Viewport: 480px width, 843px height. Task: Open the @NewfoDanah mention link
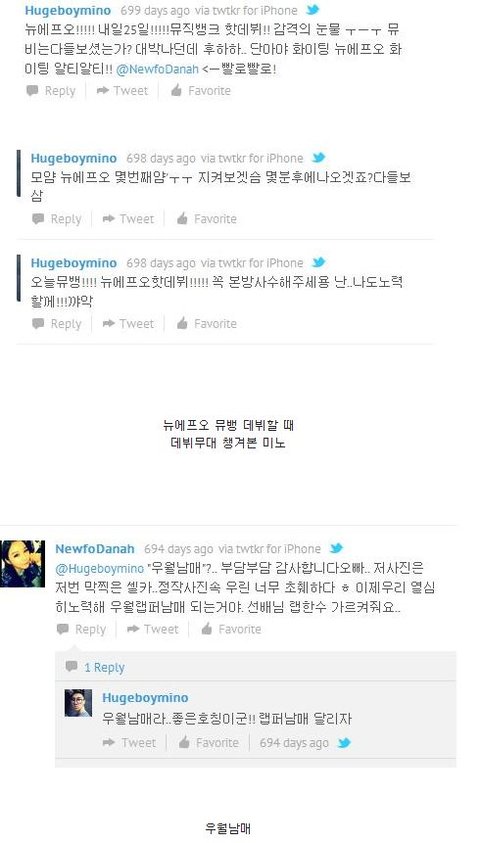coord(165,69)
